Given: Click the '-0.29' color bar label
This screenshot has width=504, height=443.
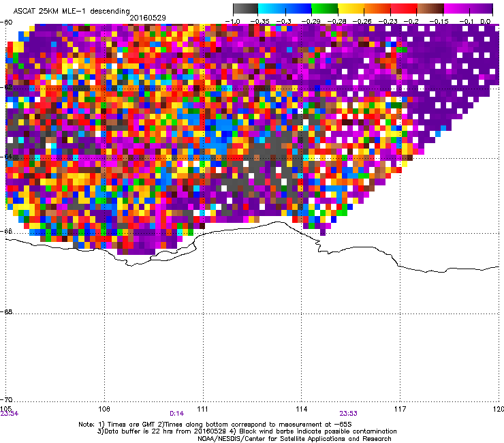Looking at the screenshot, I should coord(311,22).
